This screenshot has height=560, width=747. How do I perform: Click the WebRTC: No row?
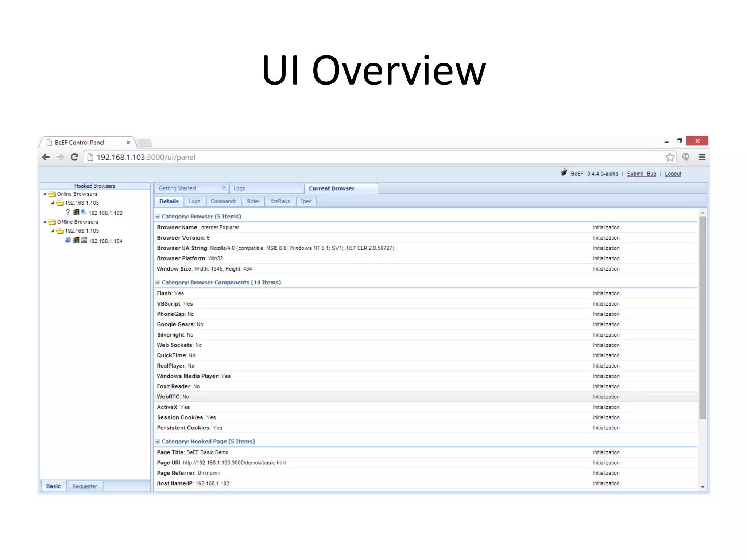[426, 397]
